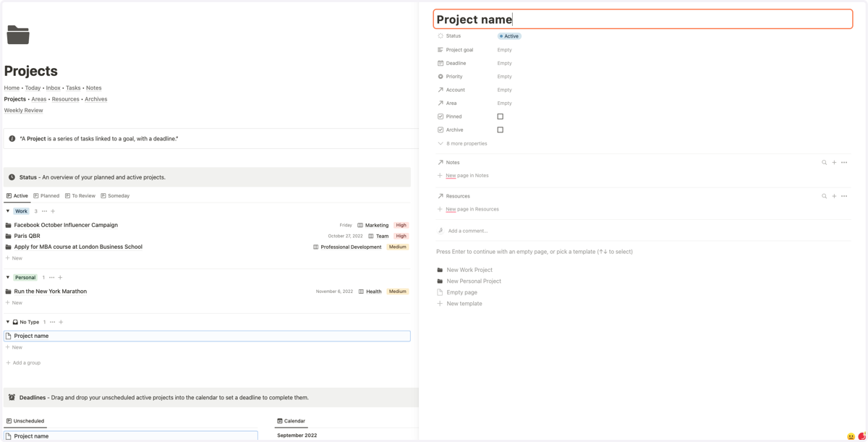Select the Unscheduled tab

[x=25, y=421]
